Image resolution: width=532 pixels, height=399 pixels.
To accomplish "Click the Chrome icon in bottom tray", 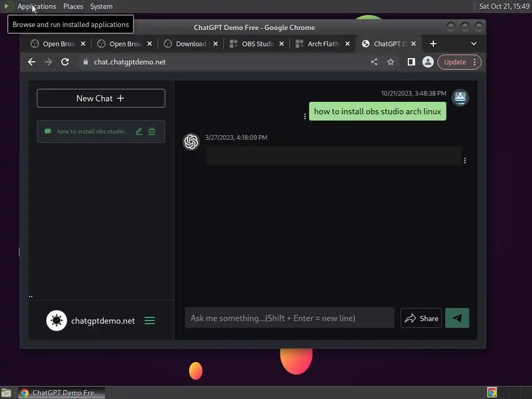I will (x=492, y=393).
